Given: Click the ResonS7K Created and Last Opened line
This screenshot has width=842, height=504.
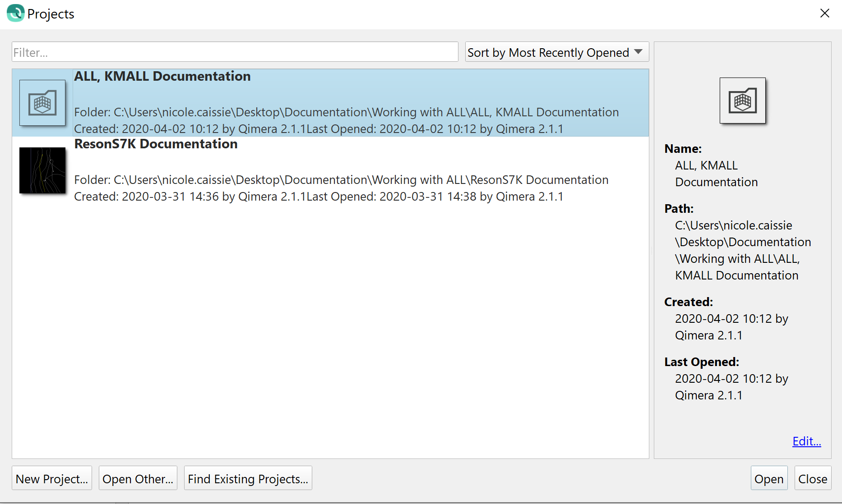Looking at the screenshot, I should (x=319, y=197).
